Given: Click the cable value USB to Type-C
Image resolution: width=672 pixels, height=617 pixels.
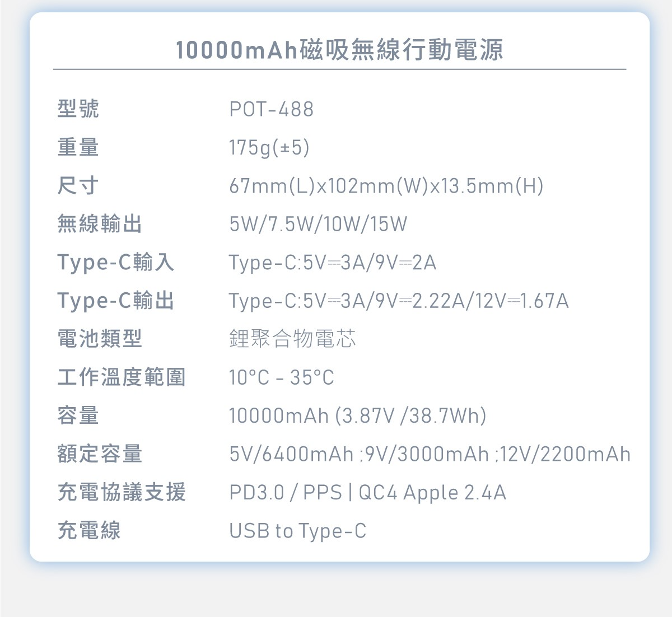Looking at the screenshot, I should (298, 531).
